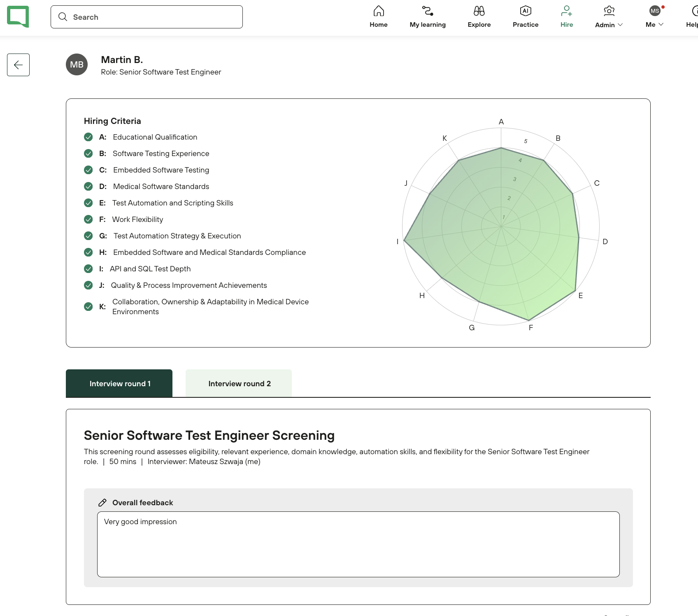
Task: Click the pencil icon beside Overall feedback
Action: click(x=102, y=503)
